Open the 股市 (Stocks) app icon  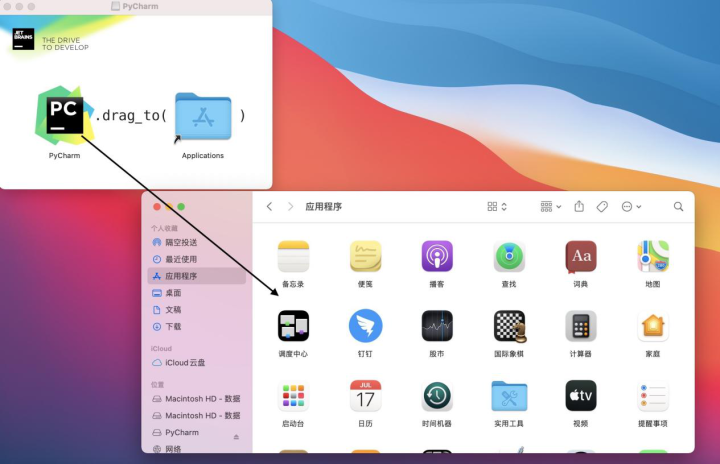437,326
